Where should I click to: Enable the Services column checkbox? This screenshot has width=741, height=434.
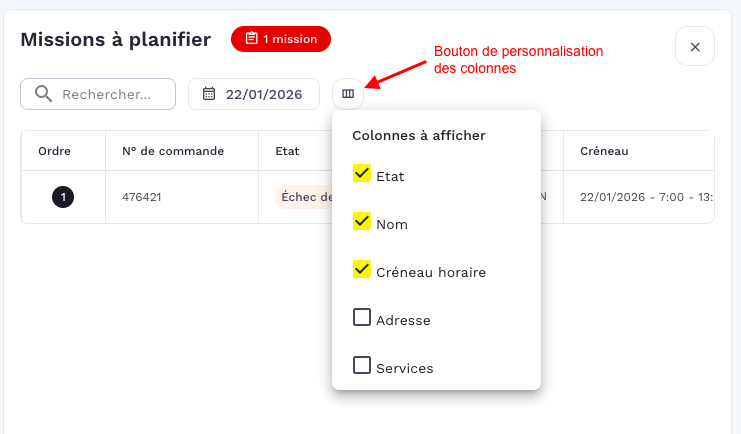click(362, 366)
